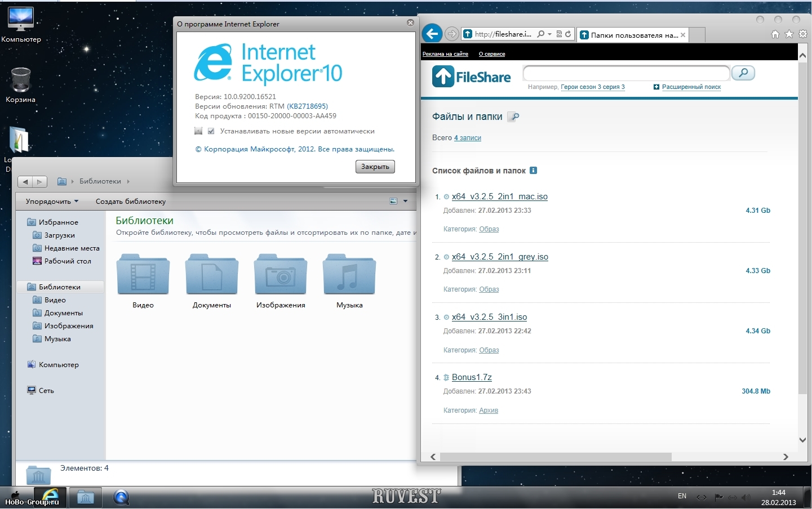The height and width of the screenshot is (509, 812).
Task: Click the 4 записи link
Action: coord(468,138)
